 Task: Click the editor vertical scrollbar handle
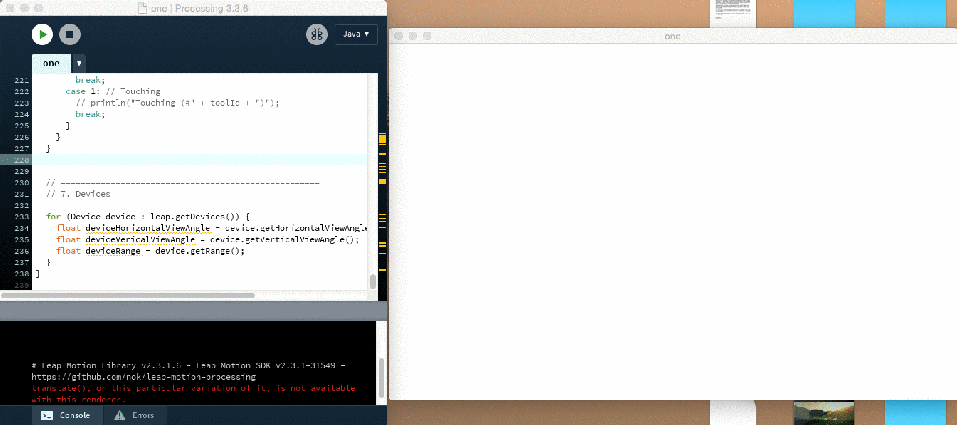(x=373, y=281)
